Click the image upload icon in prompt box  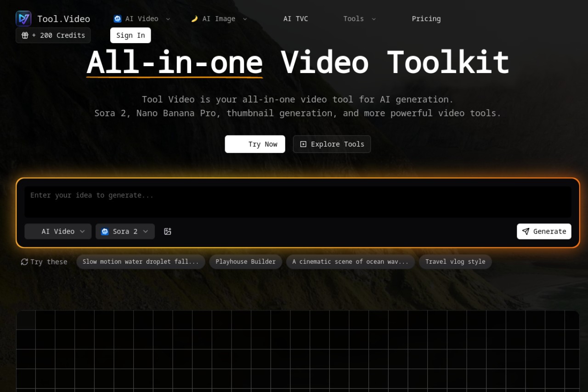(168, 232)
